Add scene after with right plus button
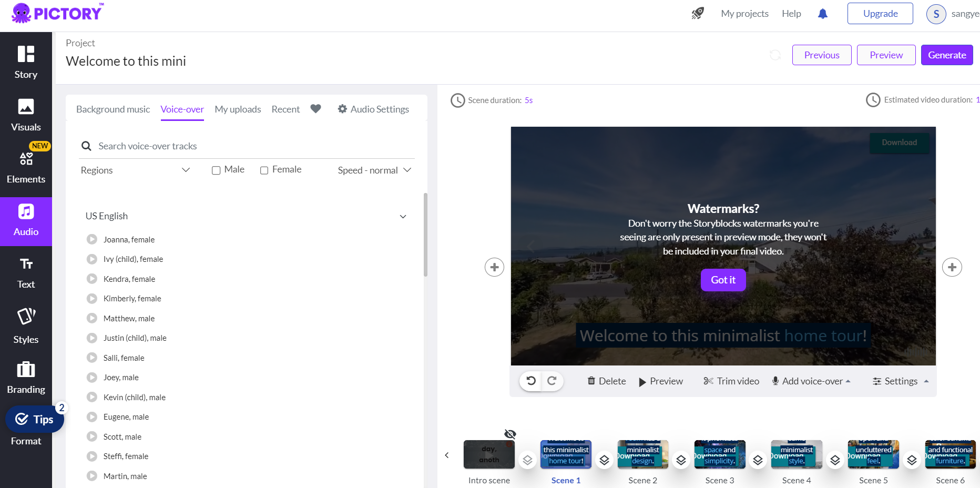This screenshot has height=488, width=980. [x=952, y=267]
